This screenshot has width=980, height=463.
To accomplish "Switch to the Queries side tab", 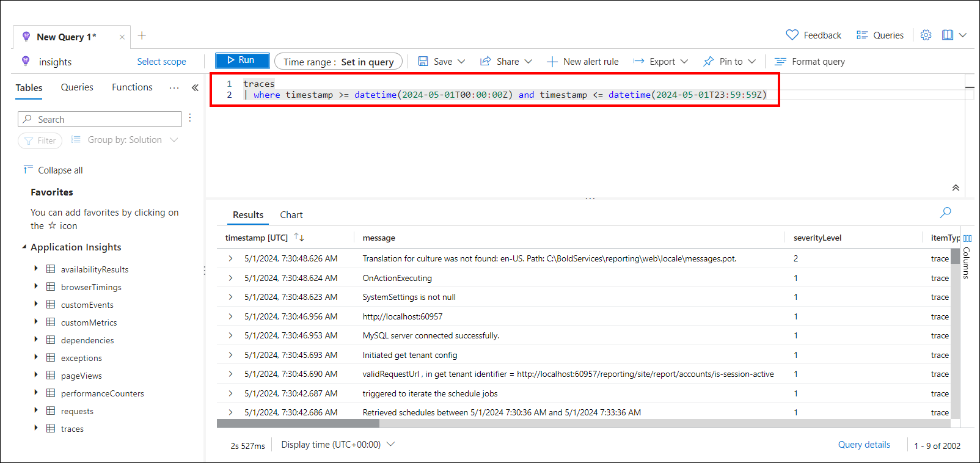I will (77, 87).
